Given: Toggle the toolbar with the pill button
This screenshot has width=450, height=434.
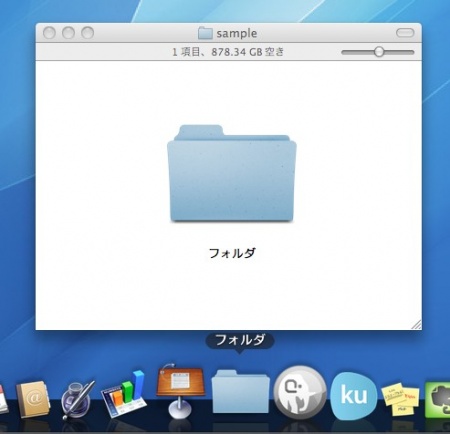Looking at the screenshot, I should coord(405,33).
